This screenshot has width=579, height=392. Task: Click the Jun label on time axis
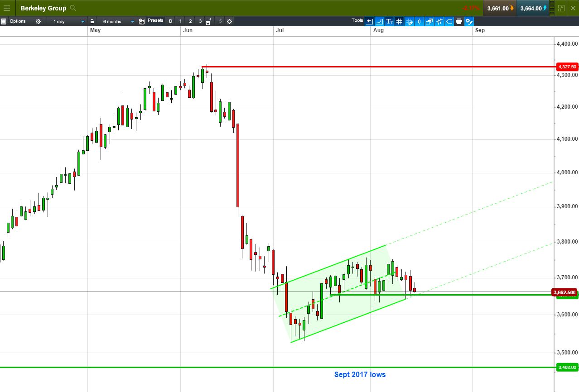pyautogui.click(x=188, y=30)
